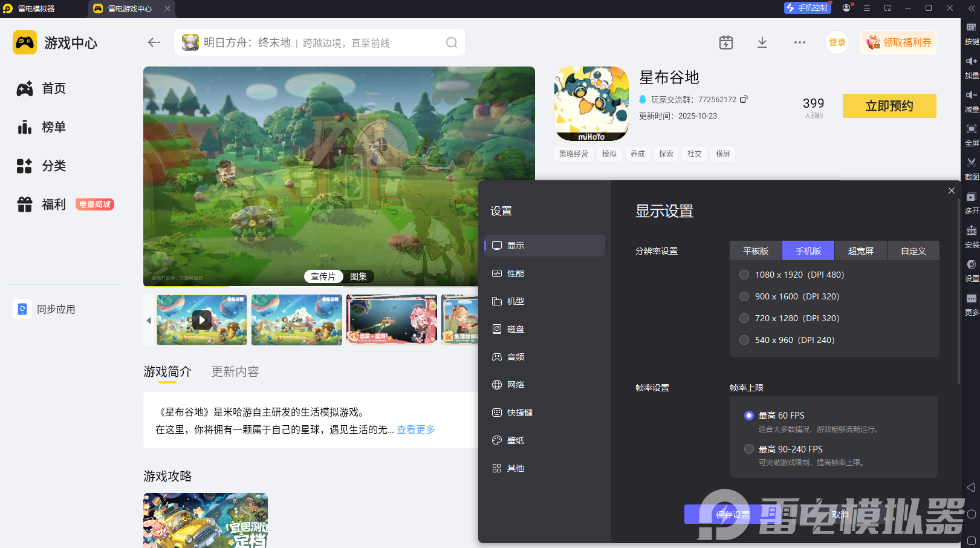This screenshot has width=980, height=548.
Task: Open 分类 categories in sidebar
Action: tap(41, 166)
